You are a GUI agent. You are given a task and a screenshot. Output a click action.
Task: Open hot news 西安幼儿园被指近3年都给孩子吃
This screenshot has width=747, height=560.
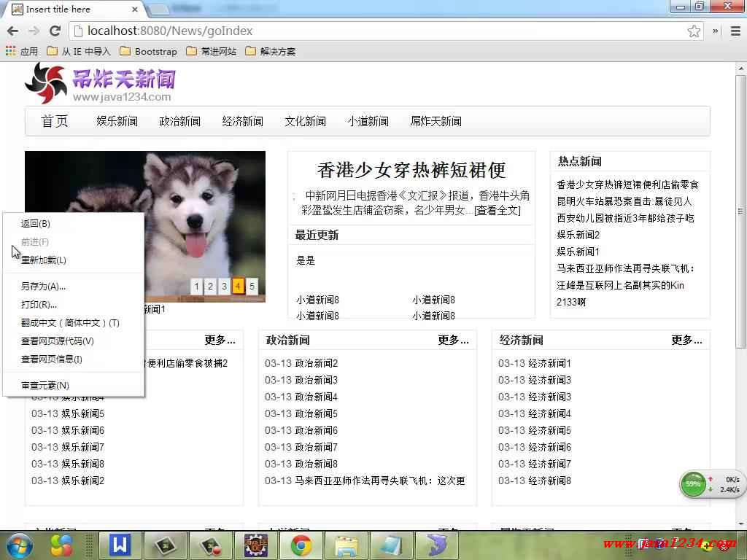coord(625,218)
